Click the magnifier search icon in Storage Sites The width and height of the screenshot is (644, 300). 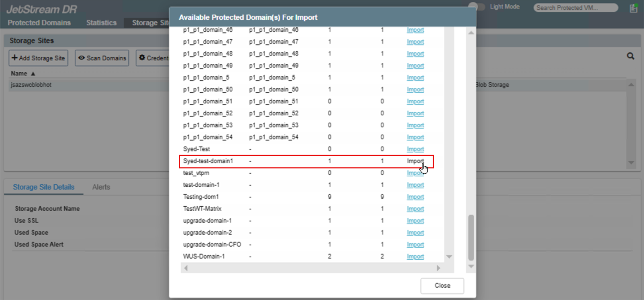630,56
